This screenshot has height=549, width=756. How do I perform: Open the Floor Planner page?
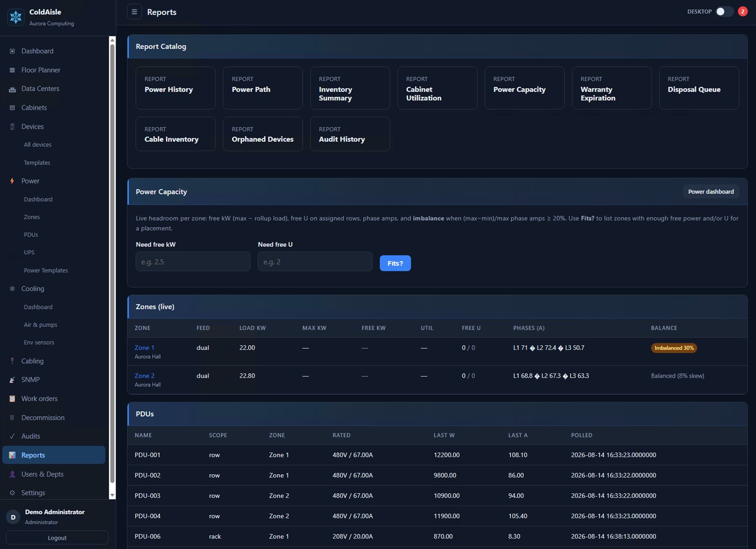[x=41, y=70]
